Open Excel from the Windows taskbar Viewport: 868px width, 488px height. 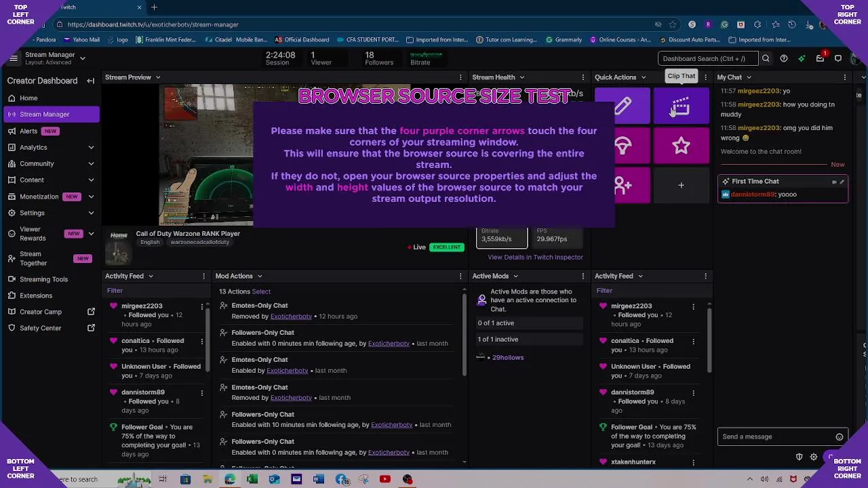[x=252, y=479]
